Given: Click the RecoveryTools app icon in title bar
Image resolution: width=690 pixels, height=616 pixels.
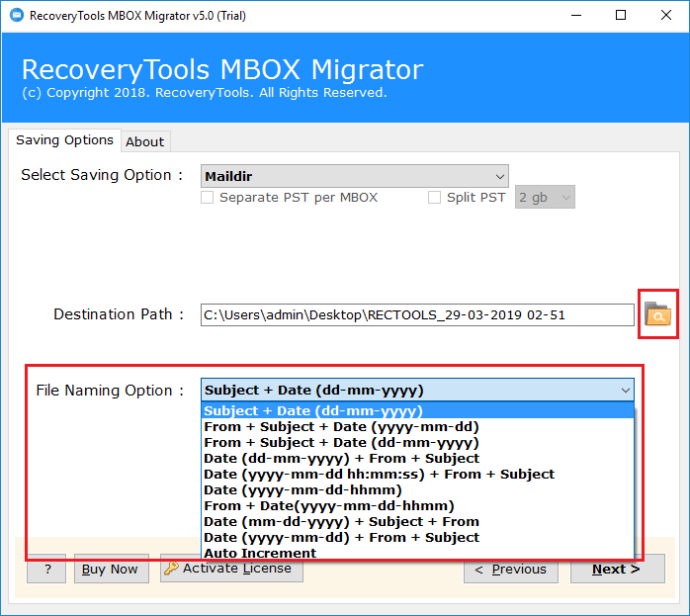Looking at the screenshot, I should tap(16, 16).
